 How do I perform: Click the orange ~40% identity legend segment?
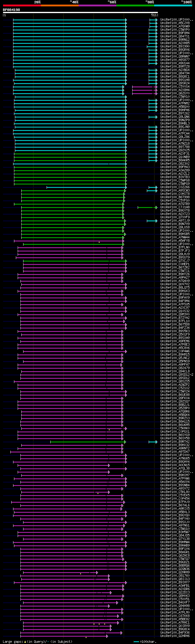tap(60, 5)
